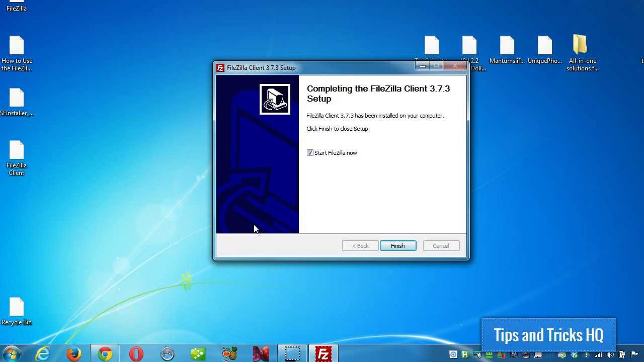The width and height of the screenshot is (644, 362).
Task: Click the Finish button in setup
Action: [x=398, y=246]
